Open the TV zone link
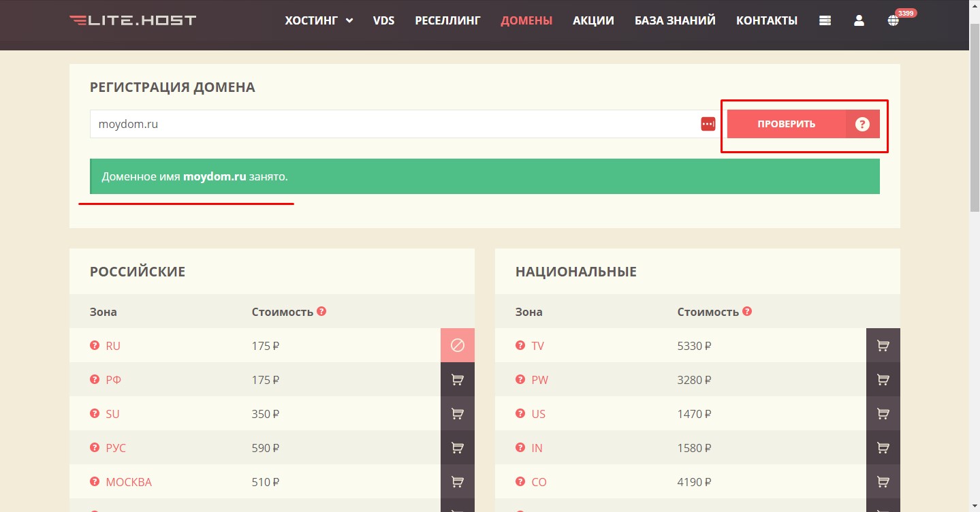This screenshot has width=980, height=512. tap(538, 346)
